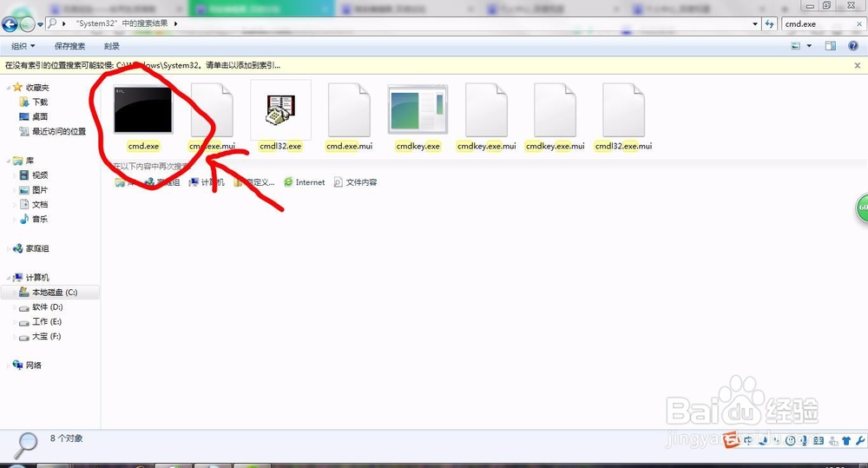Click the green 60 floating badge
The width and height of the screenshot is (868, 468).
[x=862, y=208]
